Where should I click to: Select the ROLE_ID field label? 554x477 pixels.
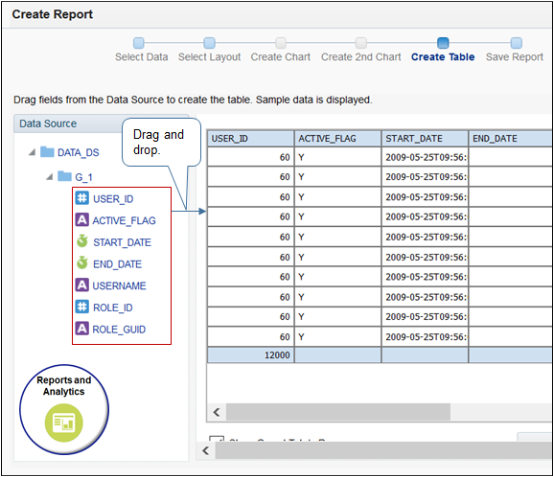113,308
